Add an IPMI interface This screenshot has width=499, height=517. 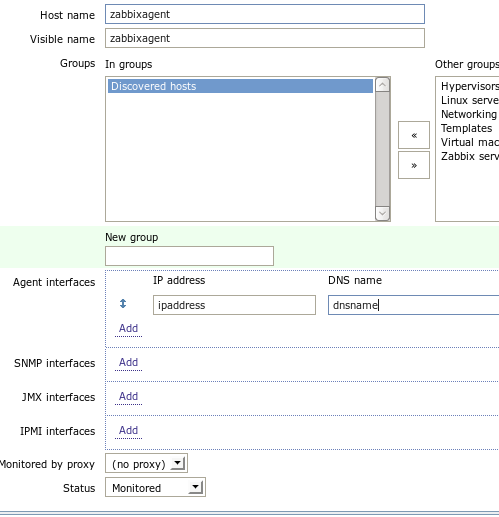[128, 430]
